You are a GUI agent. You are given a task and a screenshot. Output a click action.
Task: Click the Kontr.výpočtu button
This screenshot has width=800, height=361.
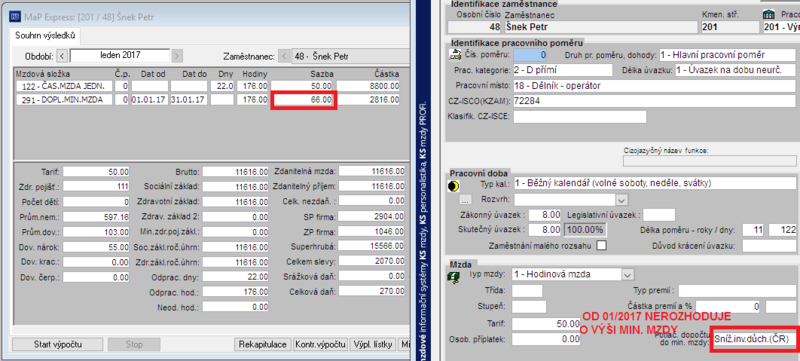tap(321, 344)
